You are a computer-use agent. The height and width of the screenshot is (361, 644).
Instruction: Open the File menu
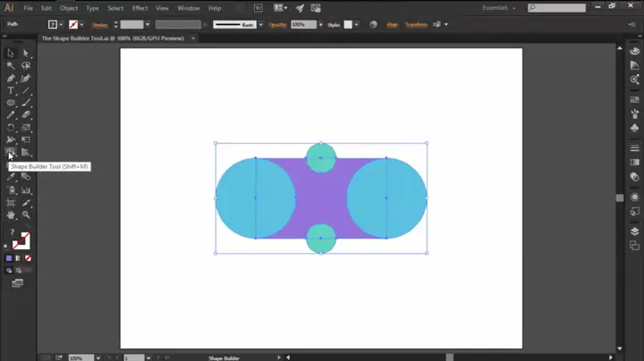tap(28, 8)
